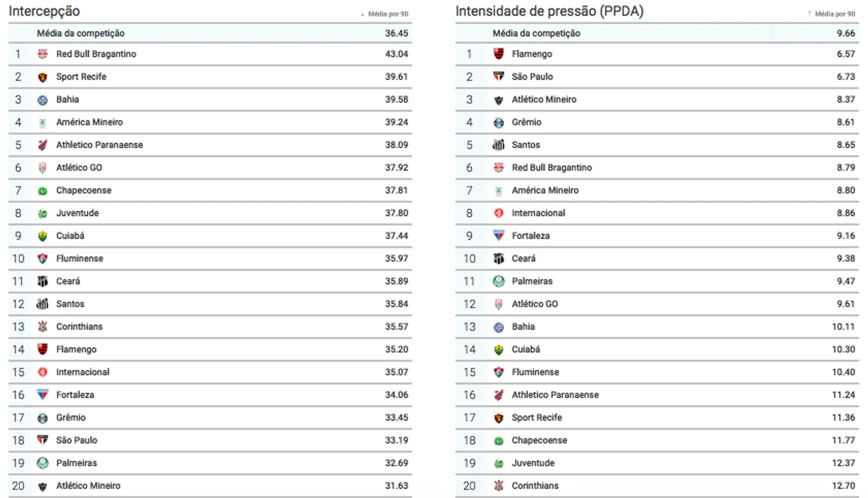This screenshot has height=498, width=868.
Task: Click Juventude's 12.37 value in PPDA table
Action: pos(842,463)
